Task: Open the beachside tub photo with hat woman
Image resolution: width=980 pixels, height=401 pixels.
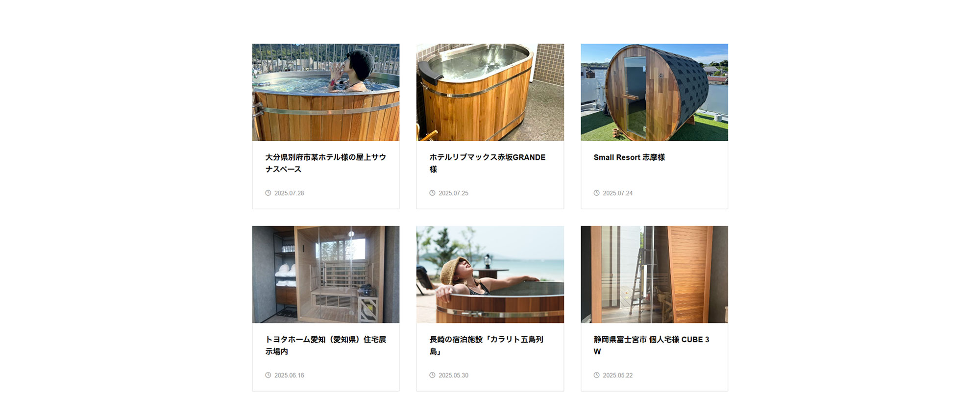Action: tap(490, 275)
